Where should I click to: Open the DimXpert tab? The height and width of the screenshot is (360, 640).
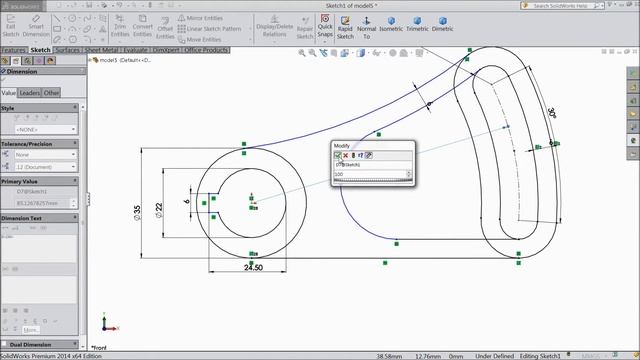coord(166,50)
